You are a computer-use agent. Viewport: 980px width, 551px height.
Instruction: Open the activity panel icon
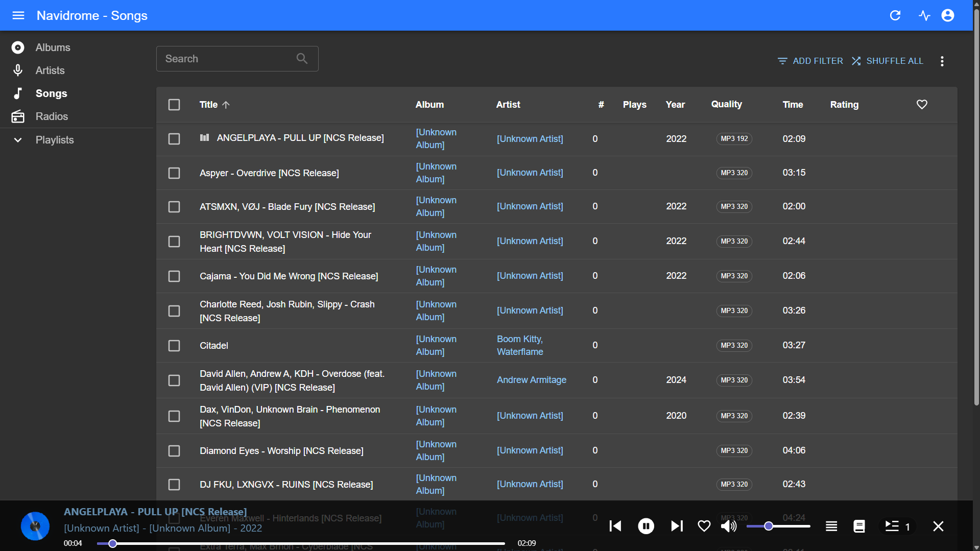[924, 15]
